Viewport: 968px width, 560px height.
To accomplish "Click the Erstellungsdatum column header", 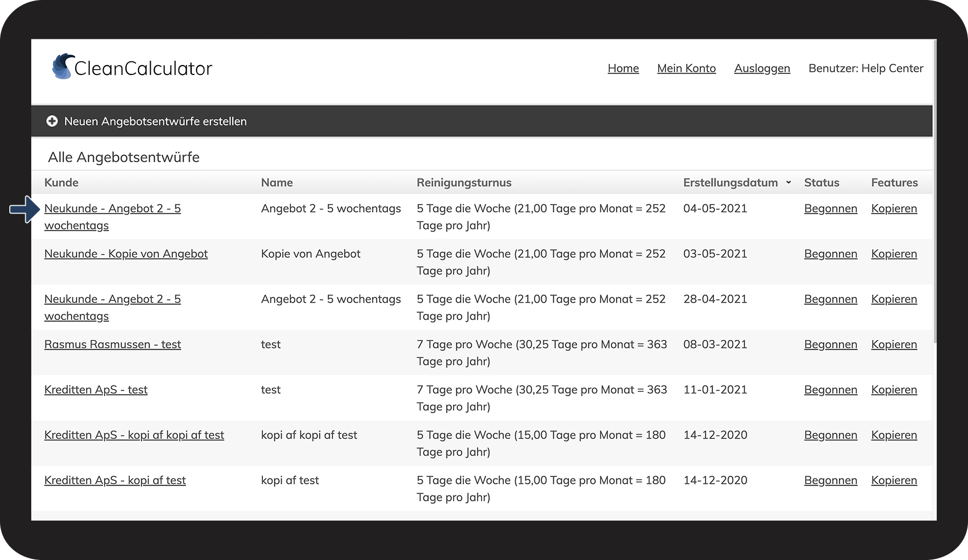I will coord(730,183).
